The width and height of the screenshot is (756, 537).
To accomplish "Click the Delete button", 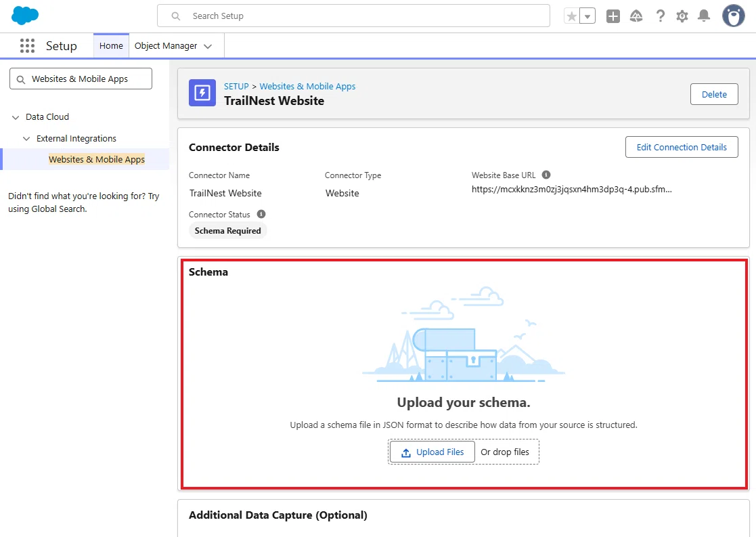I will (x=714, y=94).
